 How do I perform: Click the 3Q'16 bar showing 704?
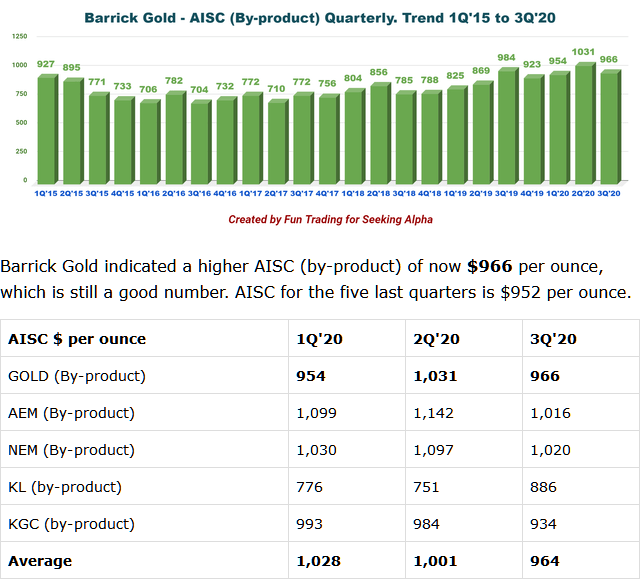[198, 141]
